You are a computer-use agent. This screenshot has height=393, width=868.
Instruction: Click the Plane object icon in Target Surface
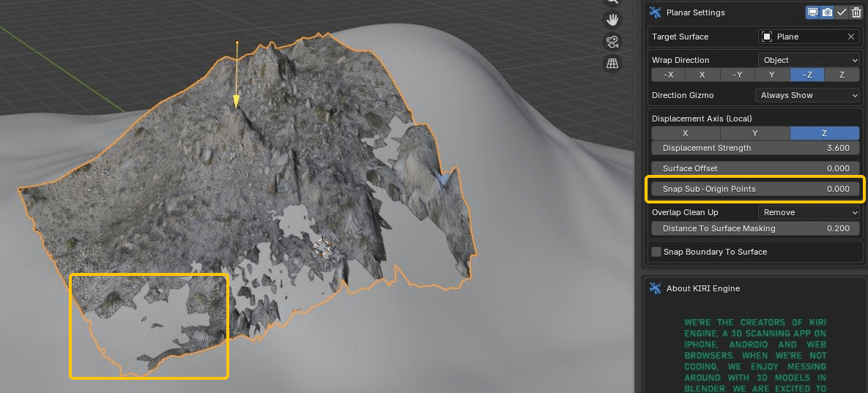pyautogui.click(x=767, y=37)
